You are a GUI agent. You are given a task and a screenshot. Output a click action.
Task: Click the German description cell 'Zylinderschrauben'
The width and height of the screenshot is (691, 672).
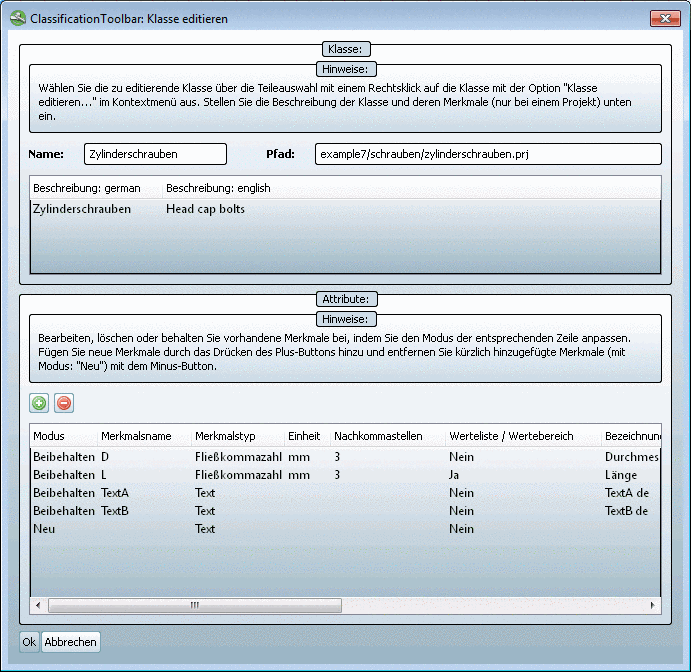(82, 209)
